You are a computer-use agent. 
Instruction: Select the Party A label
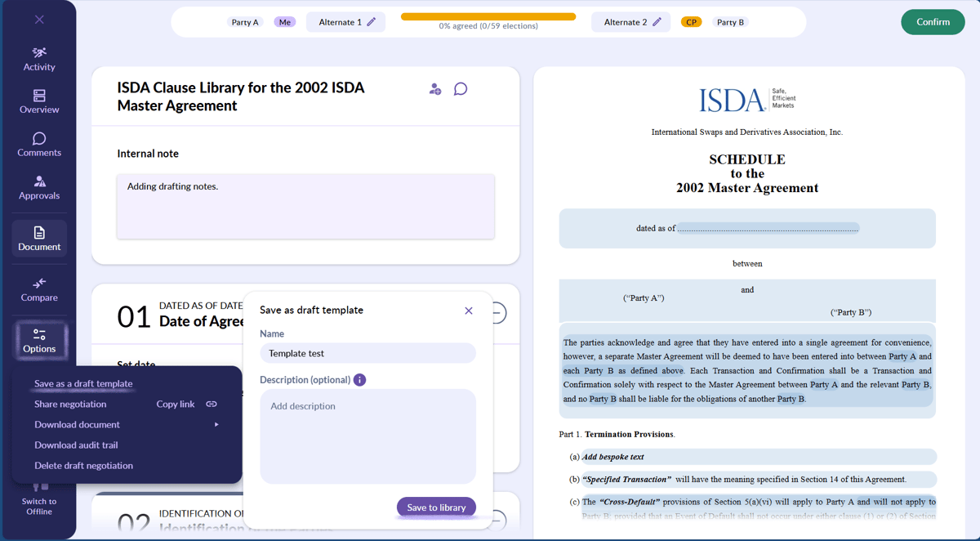click(x=245, y=22)
